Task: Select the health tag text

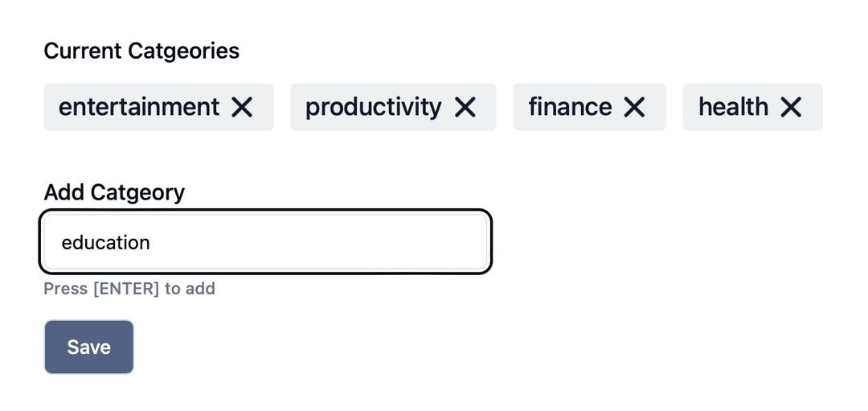Action: tap(732, 107)
